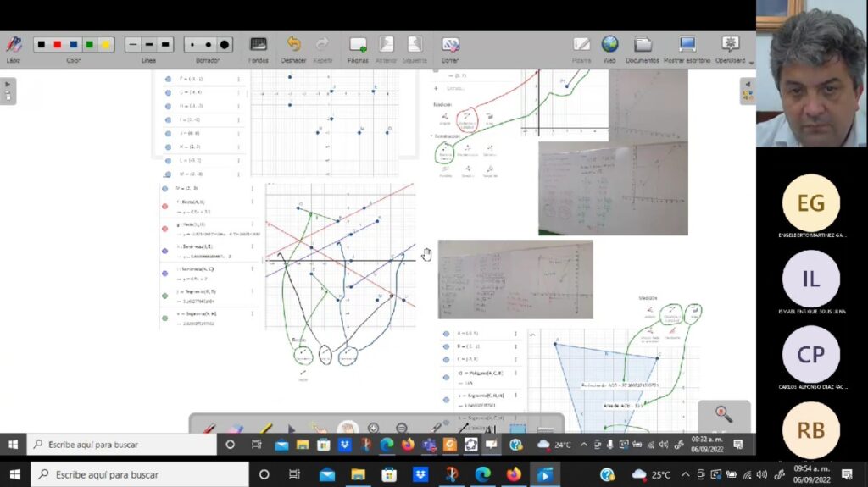Open the Documentos mode
Screen dimensions: 868x487
(x=643, y=49)
